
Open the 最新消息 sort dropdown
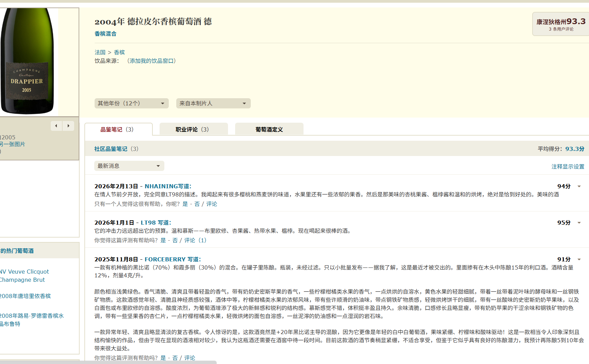pyautogui.click(x=129, y=166)
